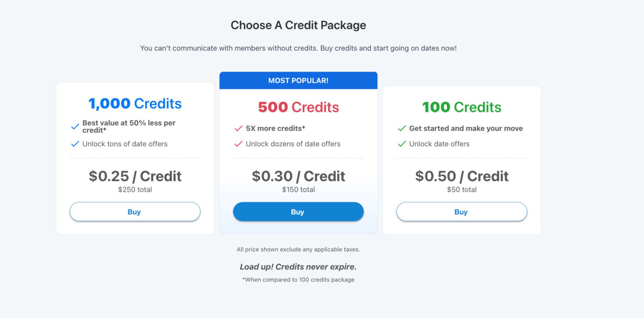Click the $250 total text
Viewport: 644px width, 318px height.
coord(135,190)
